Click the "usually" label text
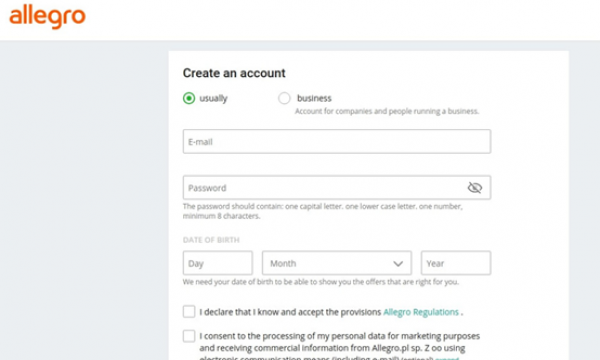 pyautogui.click(x=214, y=98)
